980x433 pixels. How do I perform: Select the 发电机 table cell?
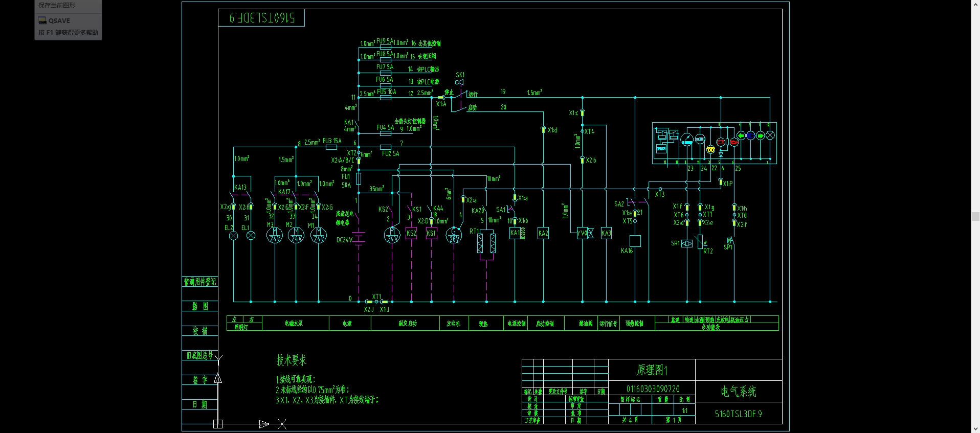click(453, 323)
